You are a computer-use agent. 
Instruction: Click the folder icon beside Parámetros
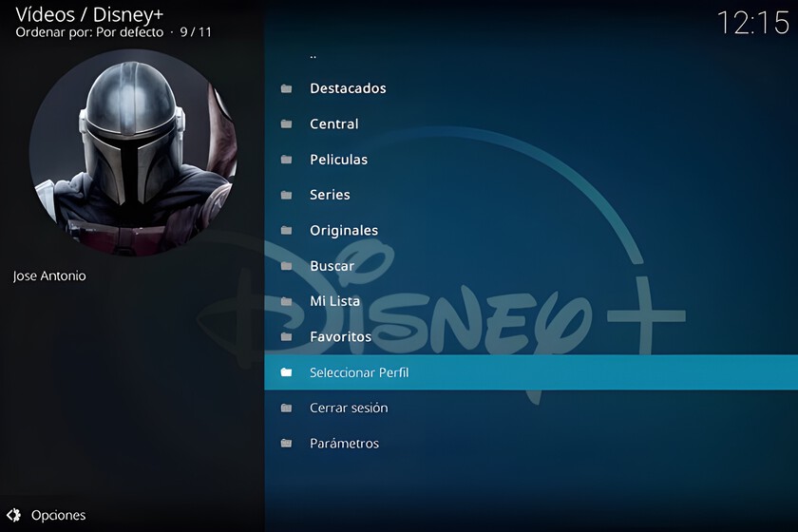[287, 443]
